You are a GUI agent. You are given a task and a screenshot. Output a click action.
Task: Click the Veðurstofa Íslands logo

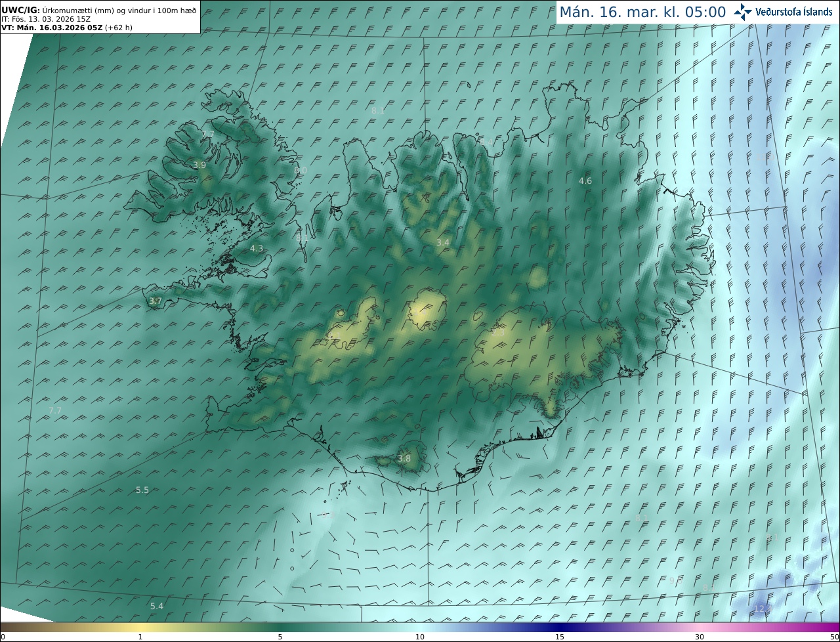[x=783, y=12]
